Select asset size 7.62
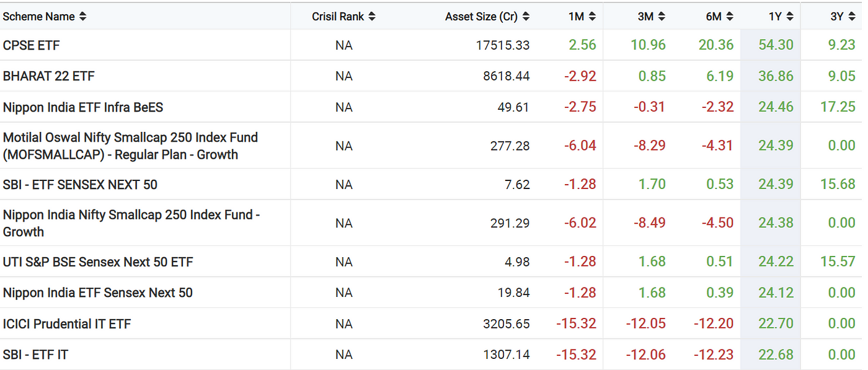Screen dimensions: 868x370 click(x=518, y=185)
